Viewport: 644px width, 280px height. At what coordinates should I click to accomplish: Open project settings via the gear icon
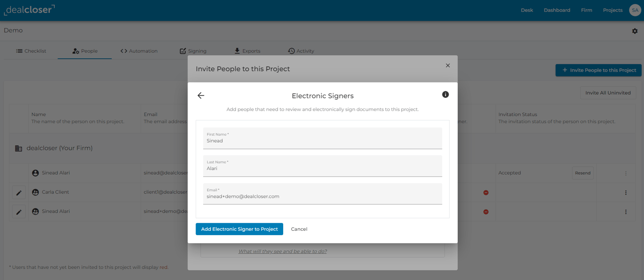(x=635, y=30)
